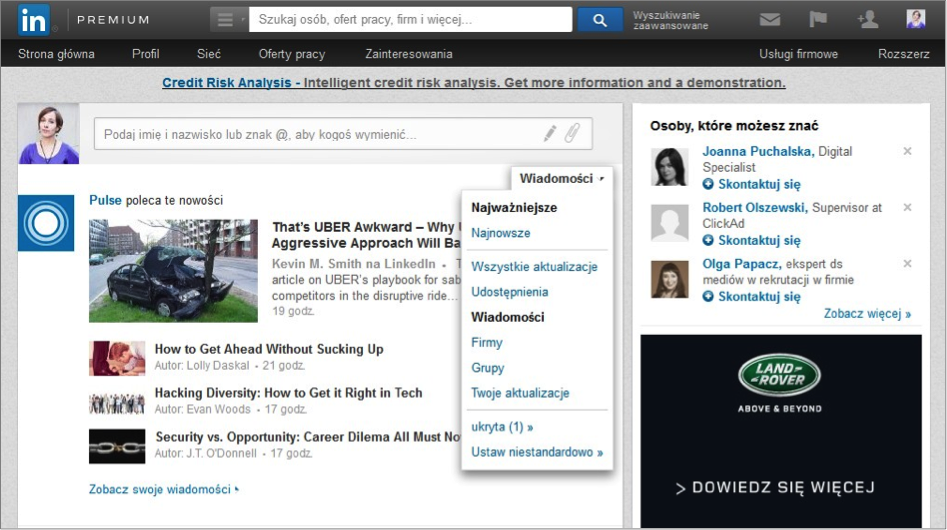947x530 pixels.
Task: Open the Oferty pracy menu
Action: tap(292, 54)
